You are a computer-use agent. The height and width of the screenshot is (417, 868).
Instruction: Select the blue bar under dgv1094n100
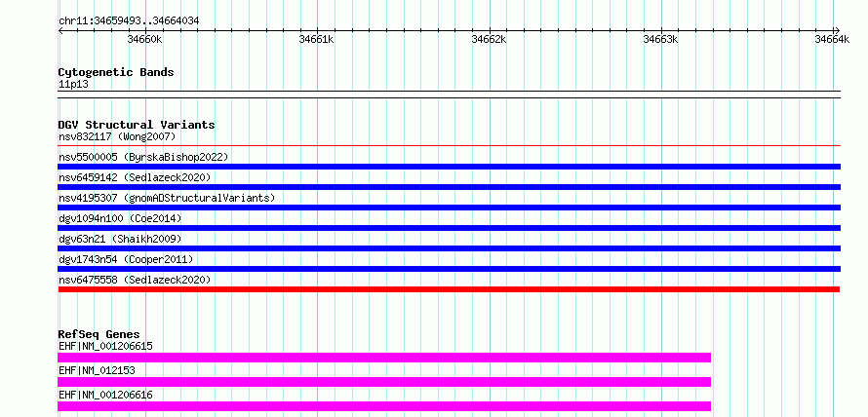click(450, 228)
